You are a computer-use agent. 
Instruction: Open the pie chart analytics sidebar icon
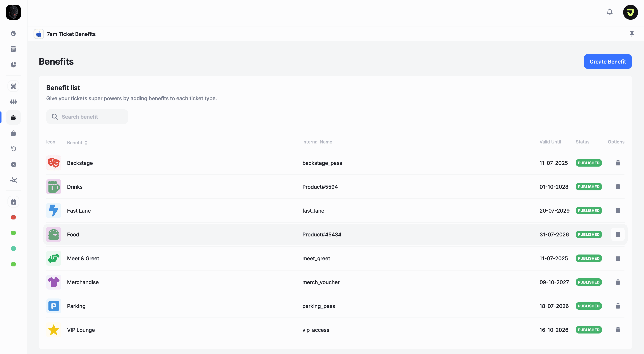click(x=13, y=65)
